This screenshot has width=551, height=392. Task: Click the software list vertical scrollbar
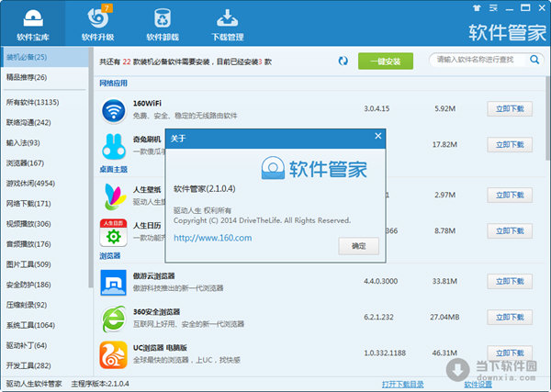[x=548, y=118]
